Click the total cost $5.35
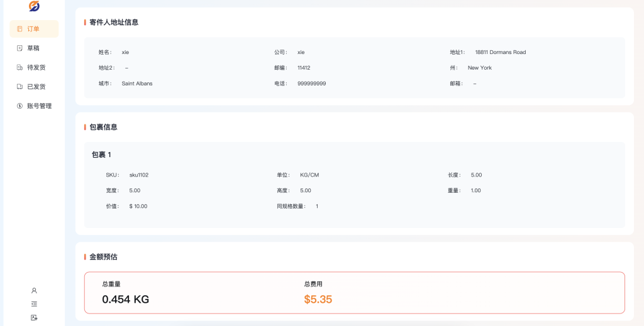The width and height of the screenshot is (644, 326). click(318, 300)
